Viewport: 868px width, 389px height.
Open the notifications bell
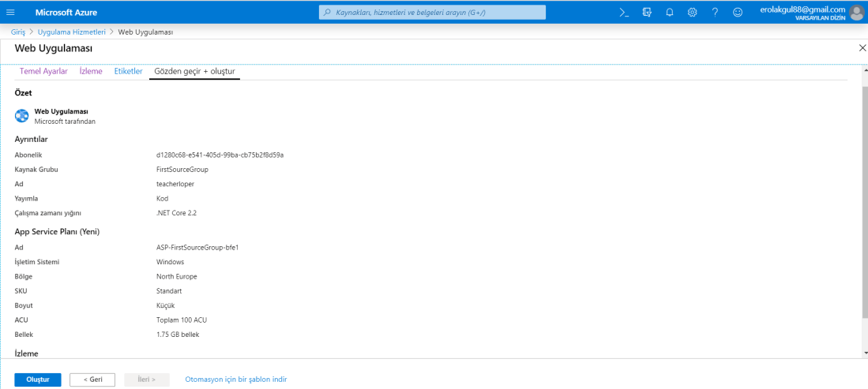(670, 12)
